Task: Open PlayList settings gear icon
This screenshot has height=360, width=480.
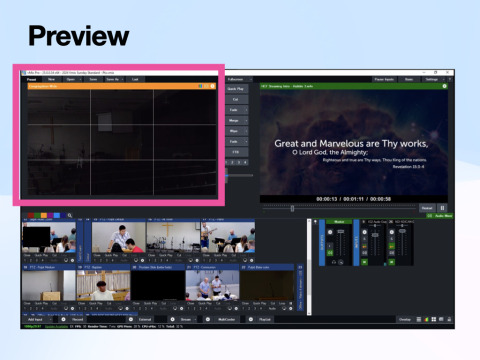Action: pos(251,319)
